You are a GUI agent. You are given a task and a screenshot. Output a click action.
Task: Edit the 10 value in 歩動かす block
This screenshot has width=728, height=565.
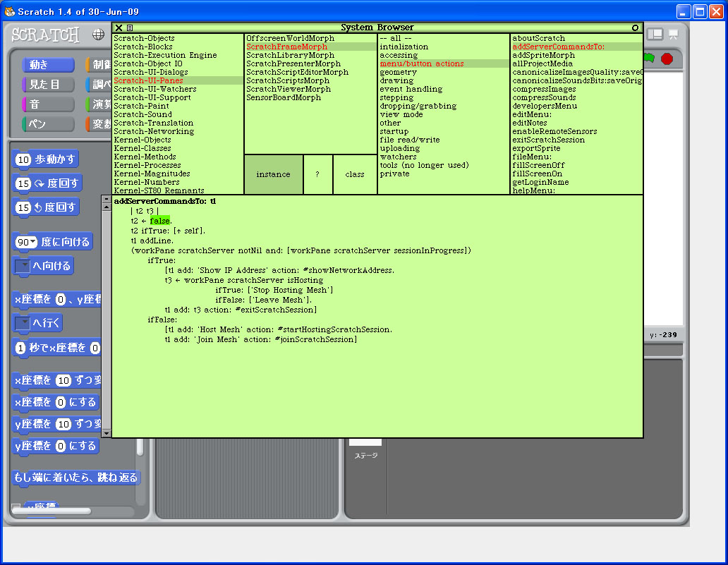click(x=23, y=159)
